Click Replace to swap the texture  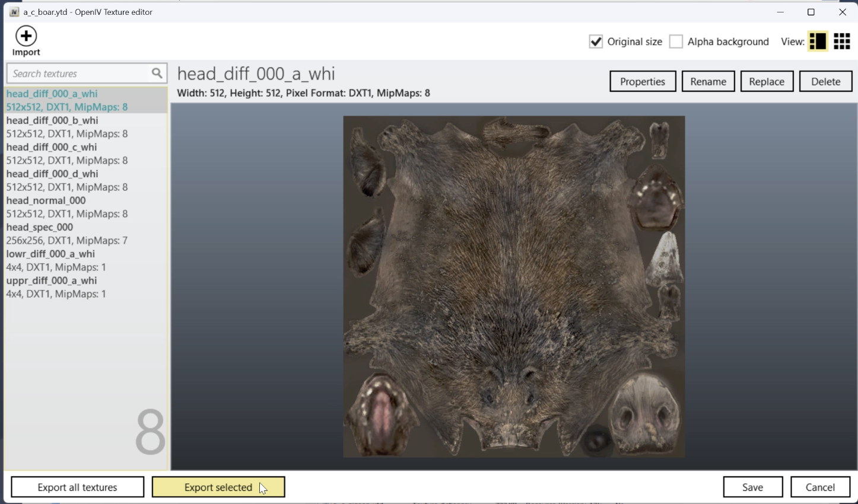pyautogui.click(x=767, y=82)
